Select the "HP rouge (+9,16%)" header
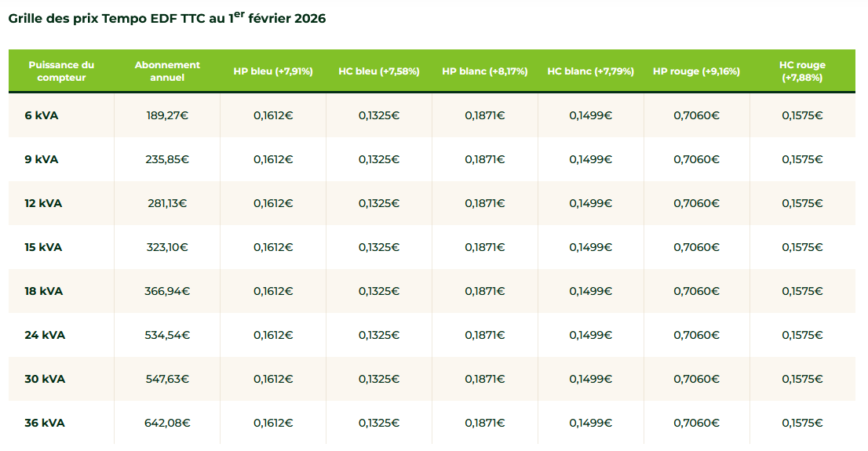Screen dimensions: 868x451 pos(696,71)
